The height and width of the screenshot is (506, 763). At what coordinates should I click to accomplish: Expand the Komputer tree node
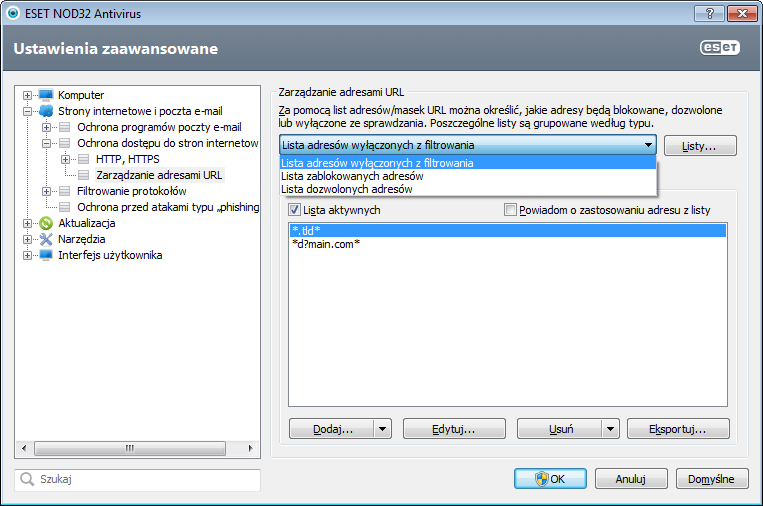pos(27,95)
